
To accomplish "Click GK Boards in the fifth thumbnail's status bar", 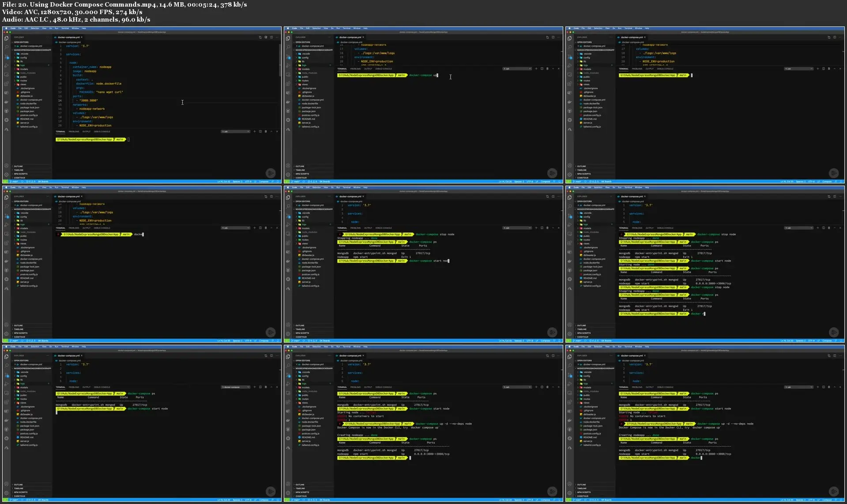I will (324, 340).
